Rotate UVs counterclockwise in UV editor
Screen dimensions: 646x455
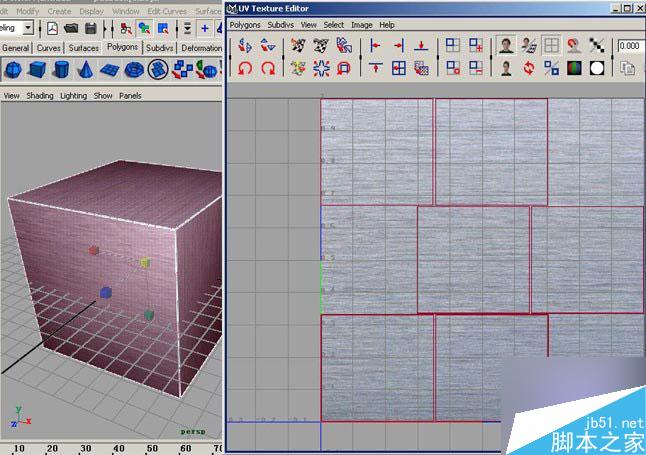click(x=245, y=68)
